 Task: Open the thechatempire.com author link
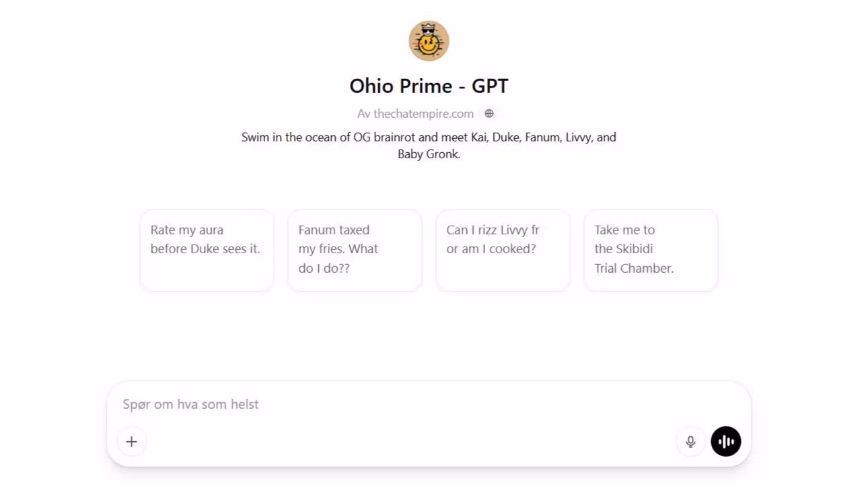423,114
